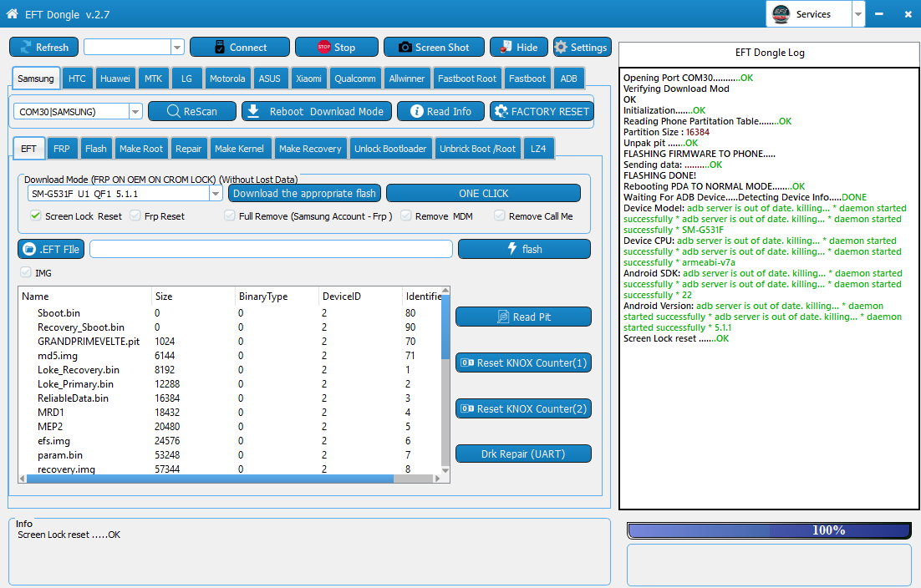This screenshot has height=588, width=921.
Task: Click the .EFT file path input field
Action: click(x=272, y=249)
